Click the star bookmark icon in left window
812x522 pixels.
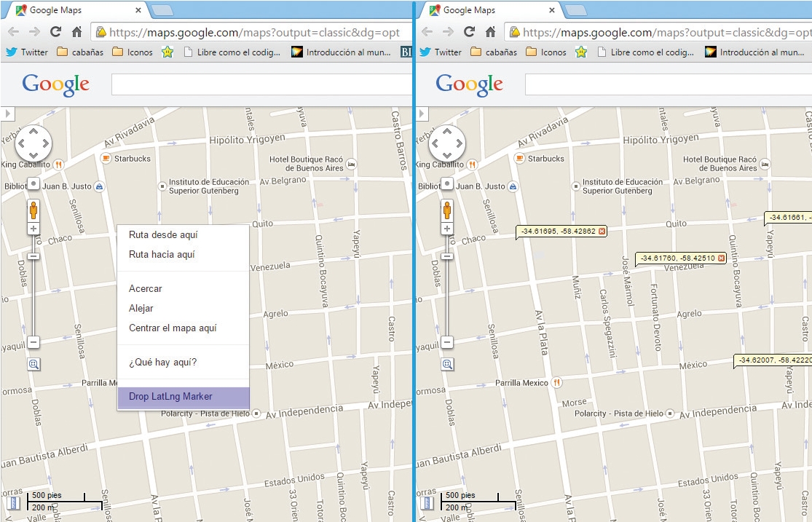[x=167, y=52]
